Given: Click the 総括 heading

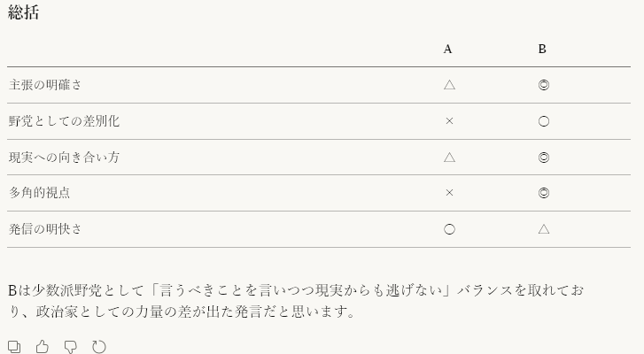Looking at the screenshot, I should [24, 12].
